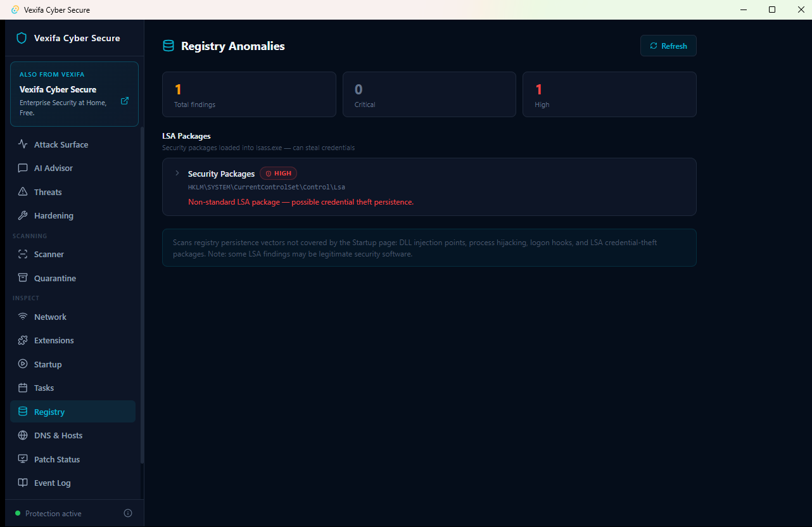Click the LSA Packages section heading

(x=186, y=136)
